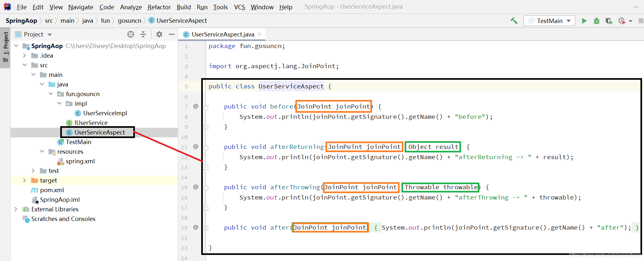Select UserServiceImpl in project tree
This screenshot has width=644, height=261.
pyautogui.click(x=101, y=113)
